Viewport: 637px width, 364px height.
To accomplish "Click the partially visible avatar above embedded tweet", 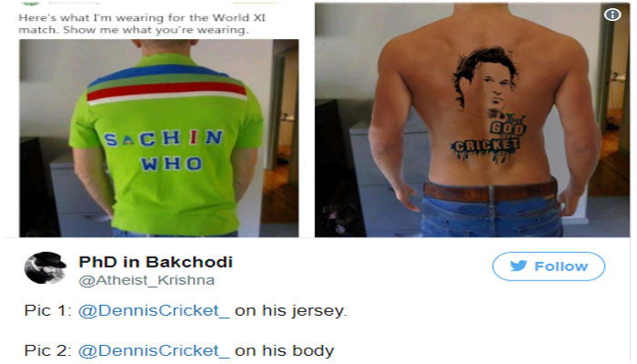I will coord(30,3).
